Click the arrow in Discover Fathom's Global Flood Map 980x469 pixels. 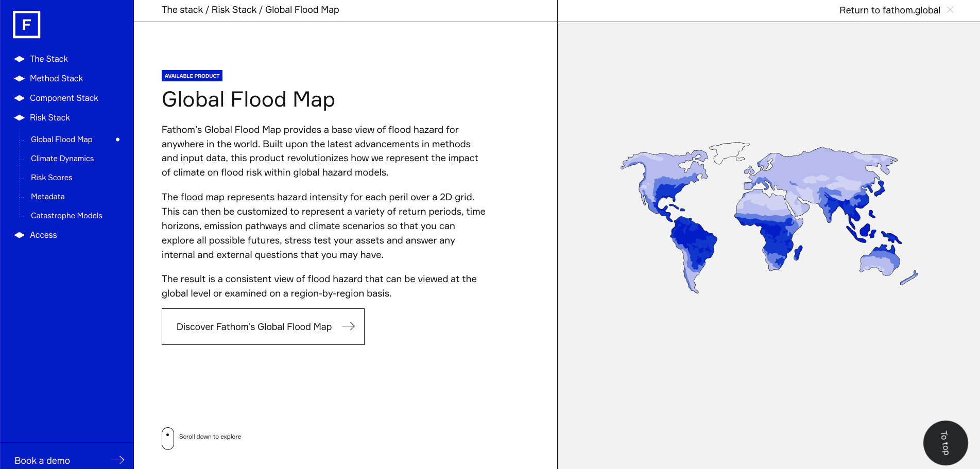pyautogui.click(x=349, y=326)
